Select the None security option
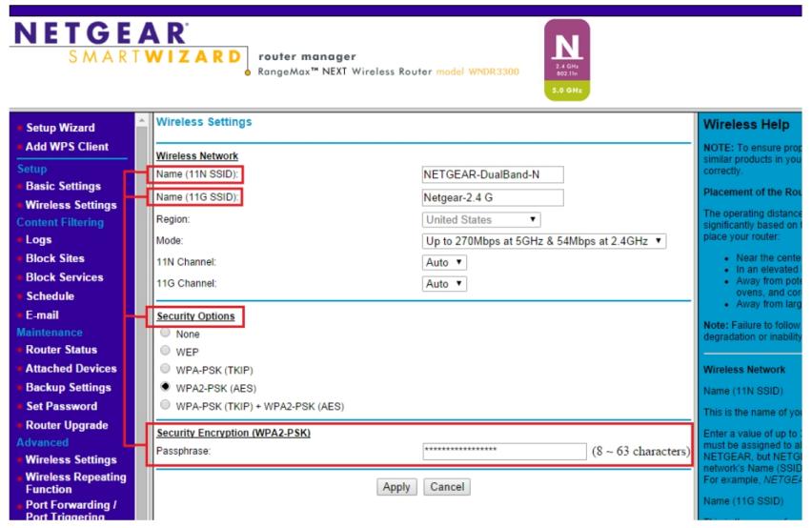 pos(165,333)
